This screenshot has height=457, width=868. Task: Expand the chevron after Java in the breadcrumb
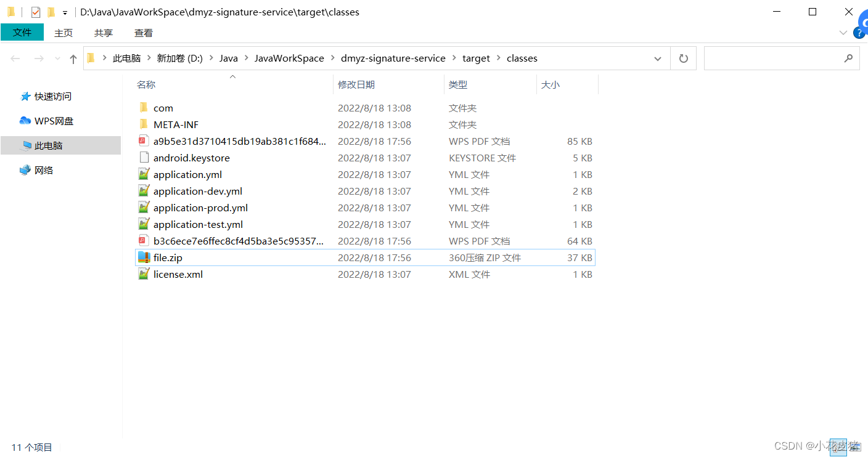click(246, 59)
